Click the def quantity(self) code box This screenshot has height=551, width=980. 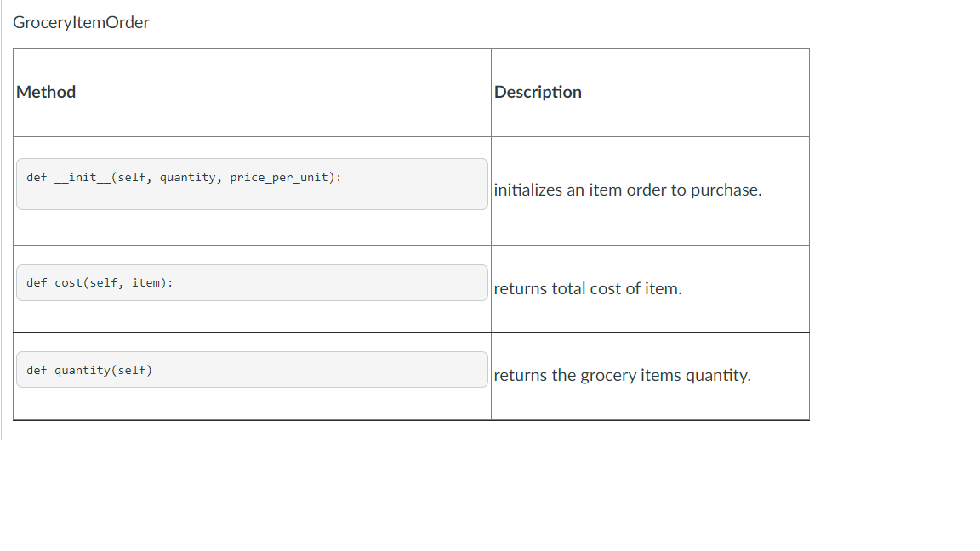(252, 370)
